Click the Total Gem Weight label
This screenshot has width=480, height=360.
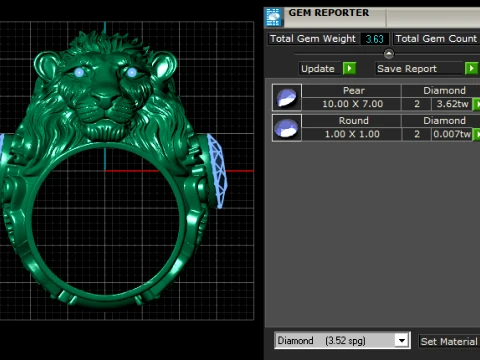(x=313, y=39)
